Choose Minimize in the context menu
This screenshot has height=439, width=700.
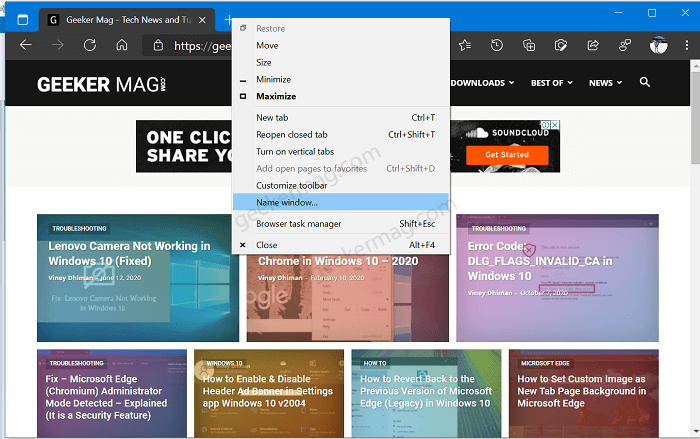[341, 79]
